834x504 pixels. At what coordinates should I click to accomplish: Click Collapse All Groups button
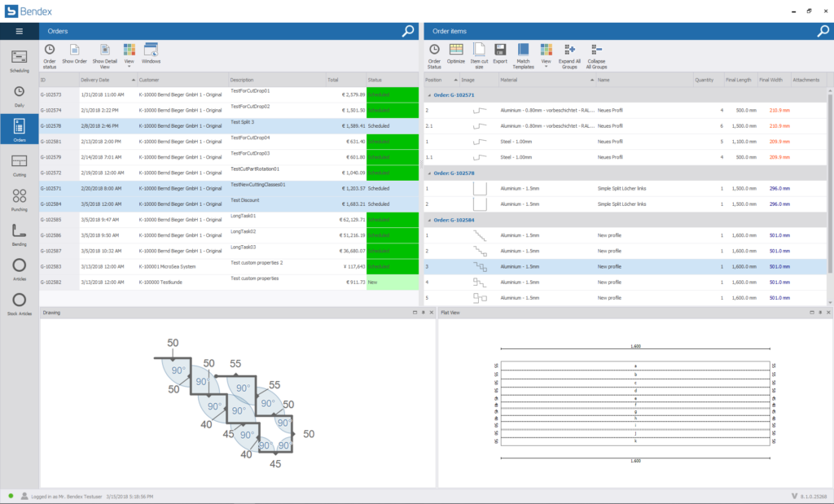[596, 55]
